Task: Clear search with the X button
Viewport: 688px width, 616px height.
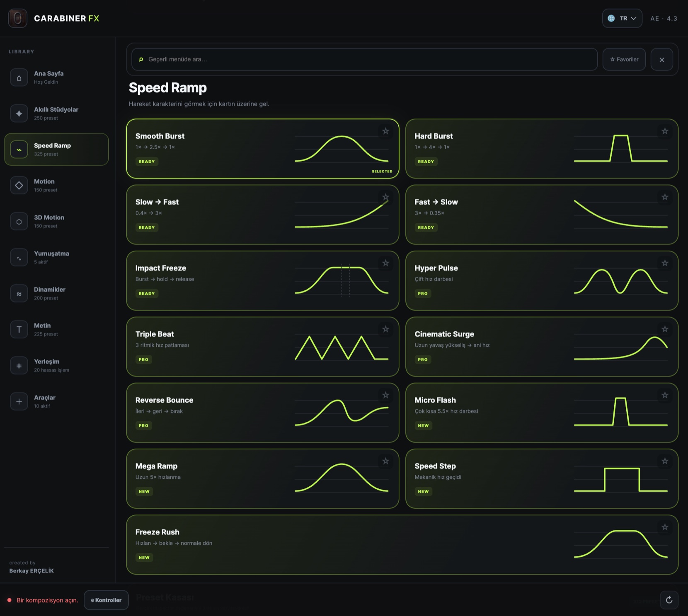Action: 661,59
